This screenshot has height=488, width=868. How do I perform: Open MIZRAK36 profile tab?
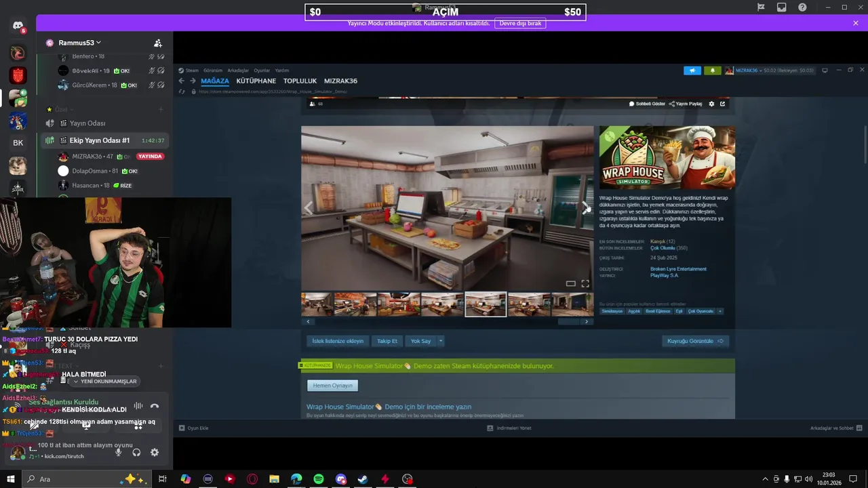tap(340, 81)
